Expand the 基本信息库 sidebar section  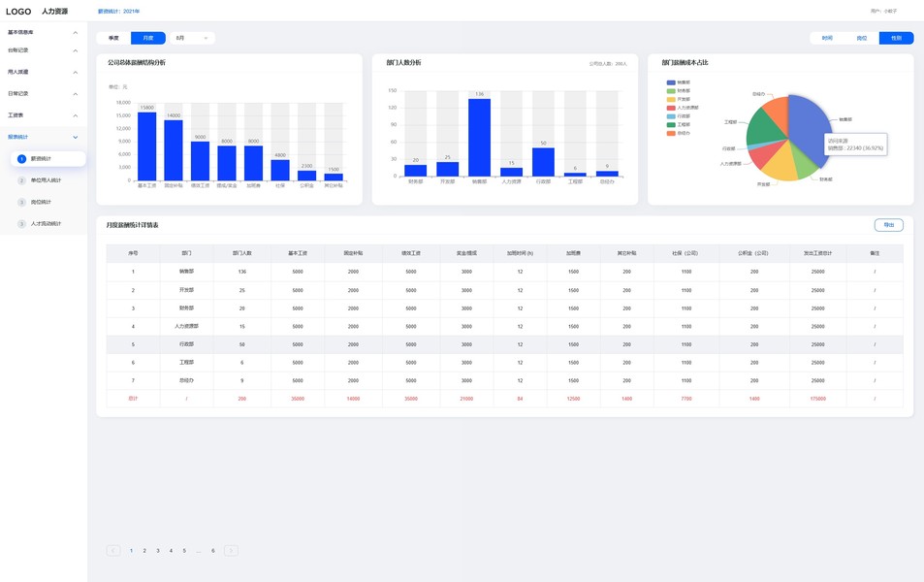(x=44, y=32)
